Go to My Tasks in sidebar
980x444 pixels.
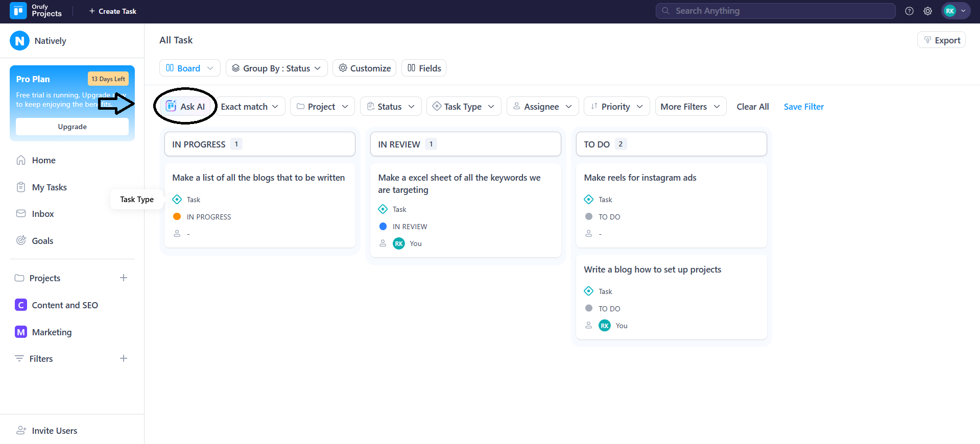point(49,187)
